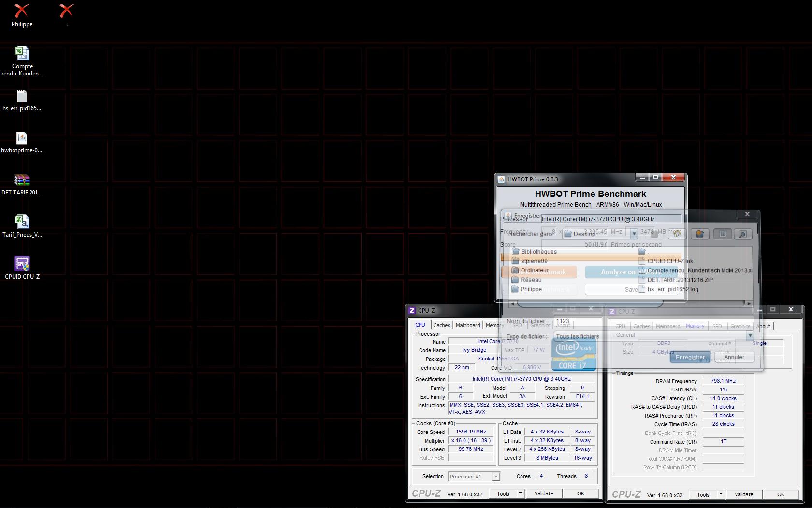812x508 pixels.
Task: Select the hwbotprime jar file icon on the desktop
Action: (22, 142)
